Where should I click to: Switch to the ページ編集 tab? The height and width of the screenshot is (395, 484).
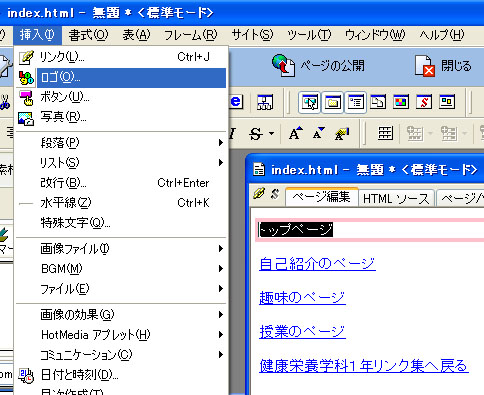tap(322, 198)
